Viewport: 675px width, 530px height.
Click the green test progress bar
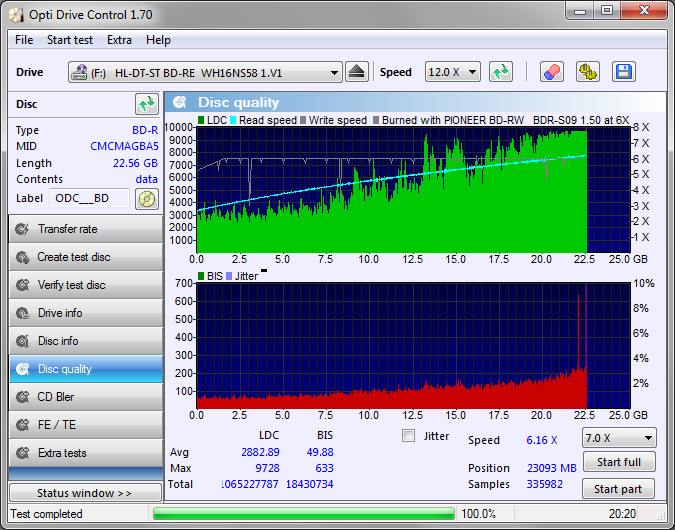point(302,514)
